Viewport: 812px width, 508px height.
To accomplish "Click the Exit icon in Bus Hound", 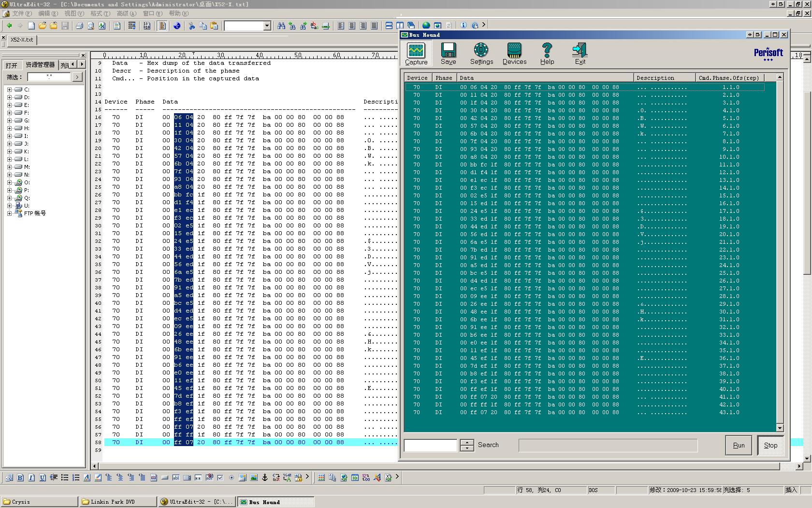I will pos(580,54).
